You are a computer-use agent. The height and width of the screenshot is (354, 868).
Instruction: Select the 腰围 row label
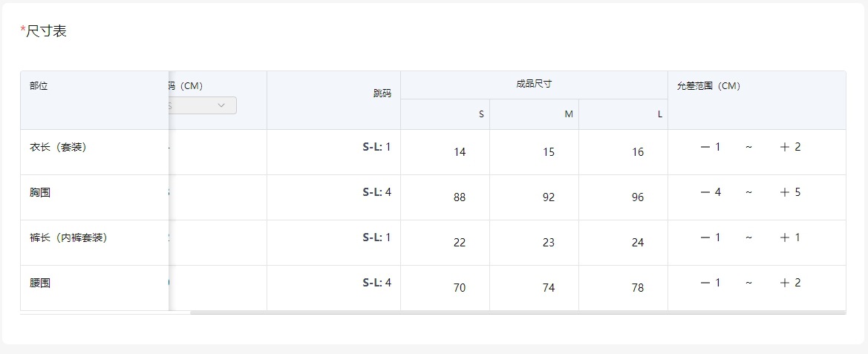(40, 283)
